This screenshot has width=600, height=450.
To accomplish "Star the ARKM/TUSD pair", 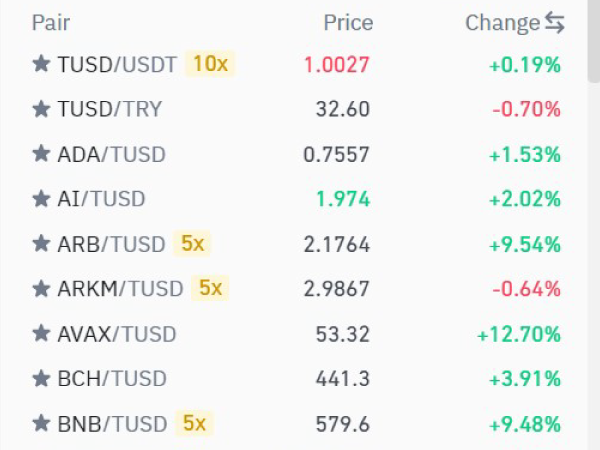I will (41, 289).
